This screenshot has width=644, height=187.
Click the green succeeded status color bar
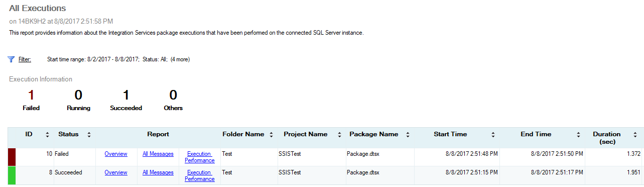coord(12,175)
